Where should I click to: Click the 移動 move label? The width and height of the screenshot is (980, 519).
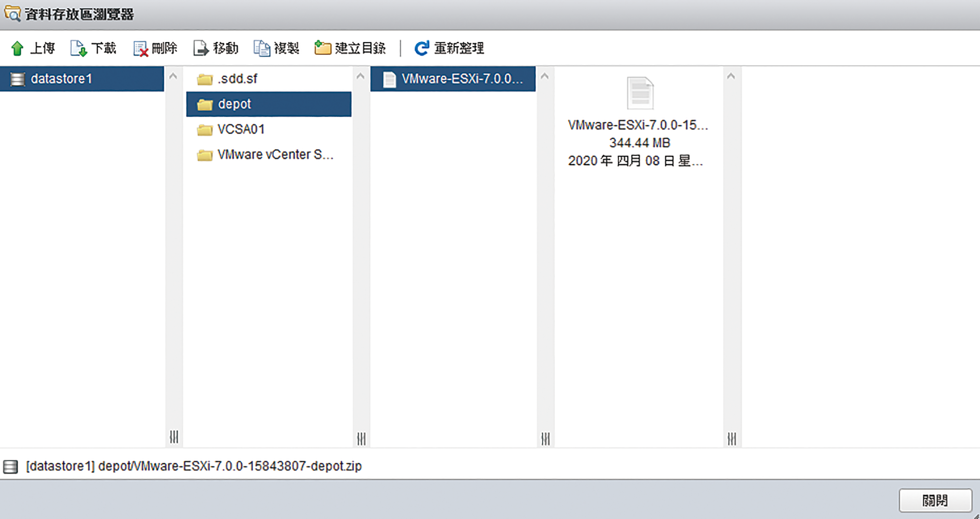(226, 48)
